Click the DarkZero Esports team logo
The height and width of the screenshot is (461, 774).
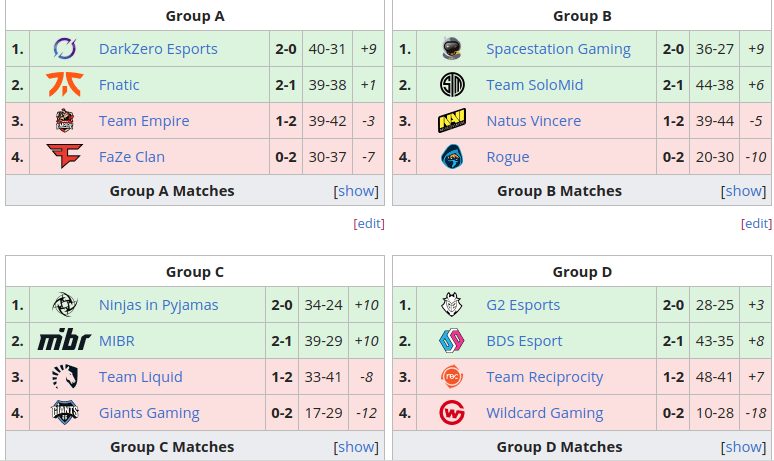tap(64, 49)
